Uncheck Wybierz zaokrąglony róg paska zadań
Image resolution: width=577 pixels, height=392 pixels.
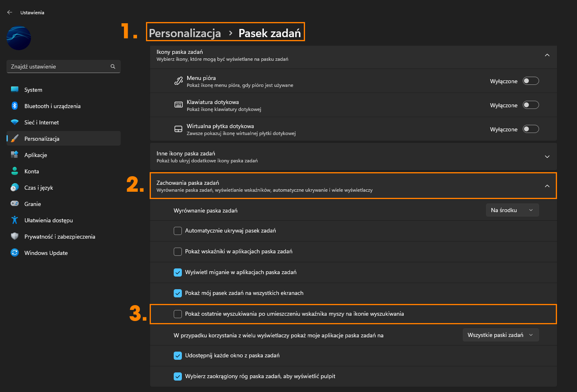pos(178,376)
